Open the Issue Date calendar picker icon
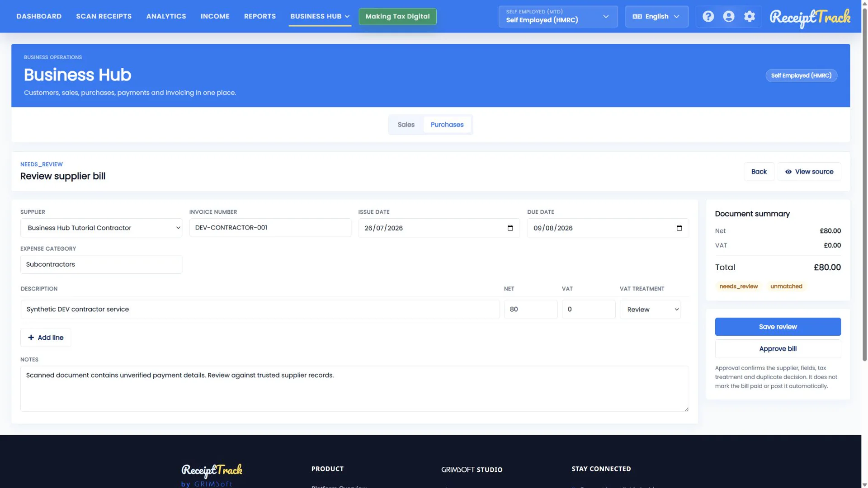Image resolution: width=868 pixels, height=488 pixels. [510, 228]
